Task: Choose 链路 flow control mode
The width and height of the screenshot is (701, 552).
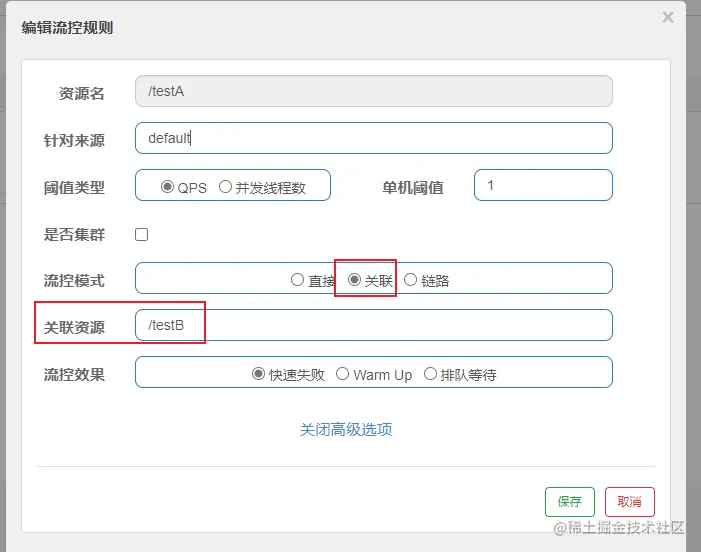Action: [x=410, y=280]
